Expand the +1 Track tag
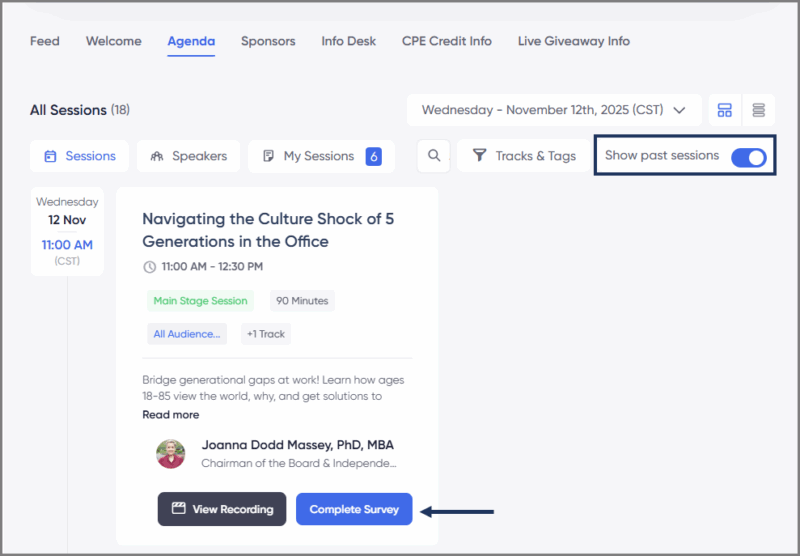The image size is (800, 556). [265, 334]
